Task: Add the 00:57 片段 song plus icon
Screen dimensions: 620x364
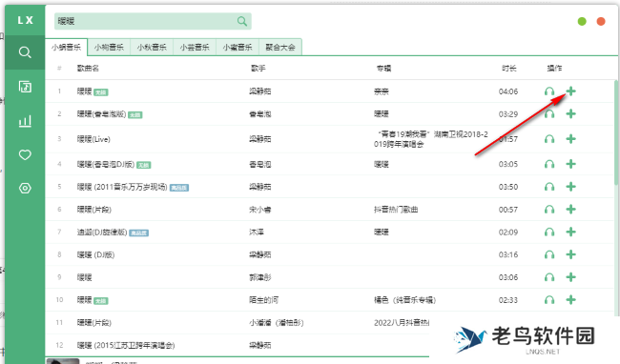Action: 570,210
